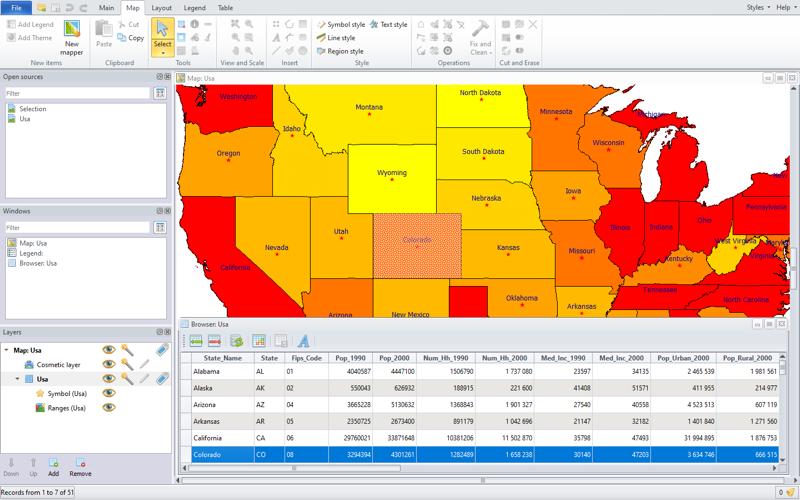
Task: Click the yellow Wyoming region on map
Action: (x=392, y=179)
